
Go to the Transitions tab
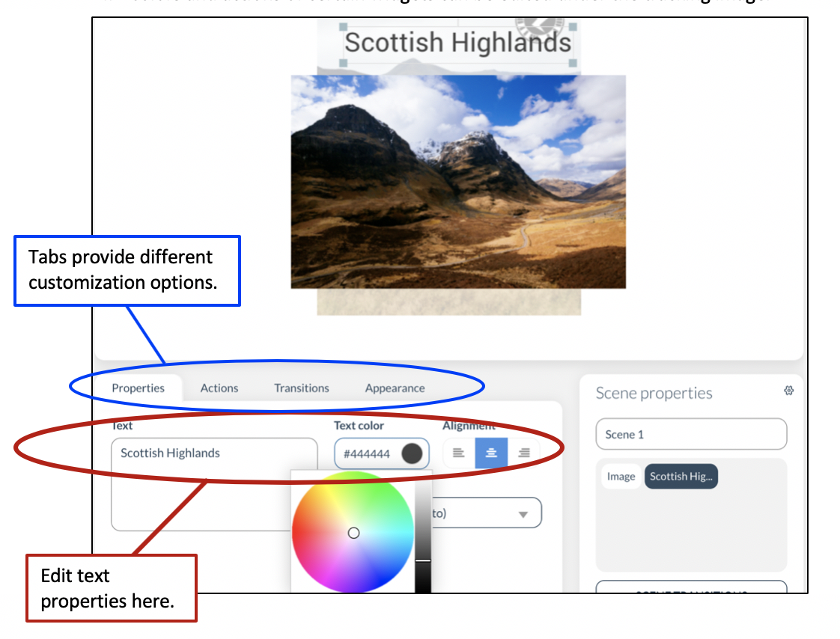[301, 388]
